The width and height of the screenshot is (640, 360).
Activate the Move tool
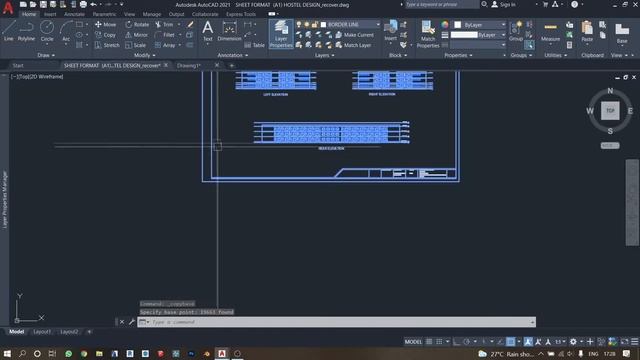(105, 24)
